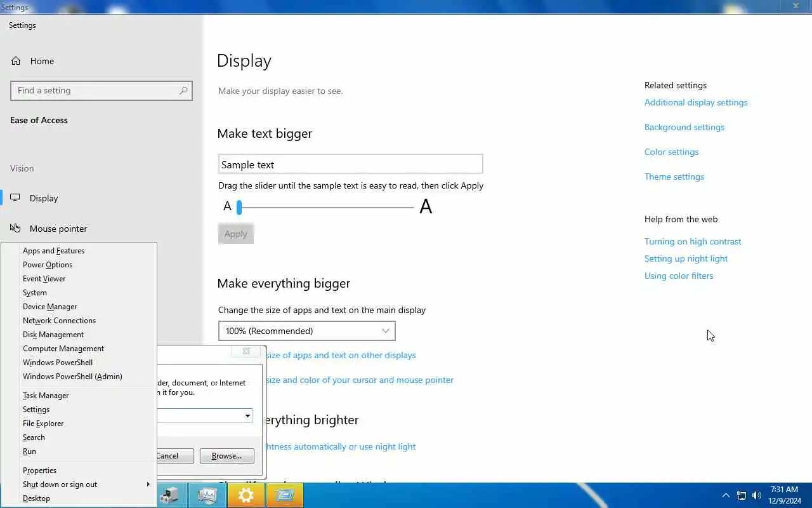This screenshot has width=812, height=508.
Task: Open the Run dialog taskbar icon
Action: point(285,495)
